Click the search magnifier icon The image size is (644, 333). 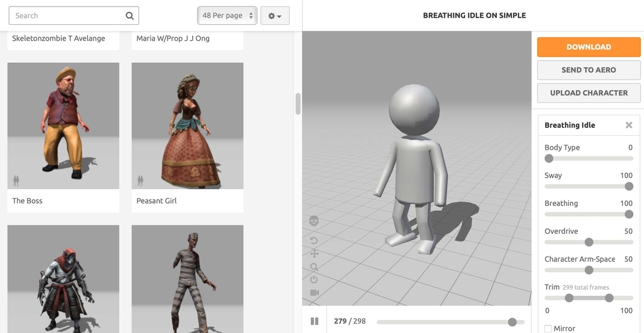[x=129, y=16]
